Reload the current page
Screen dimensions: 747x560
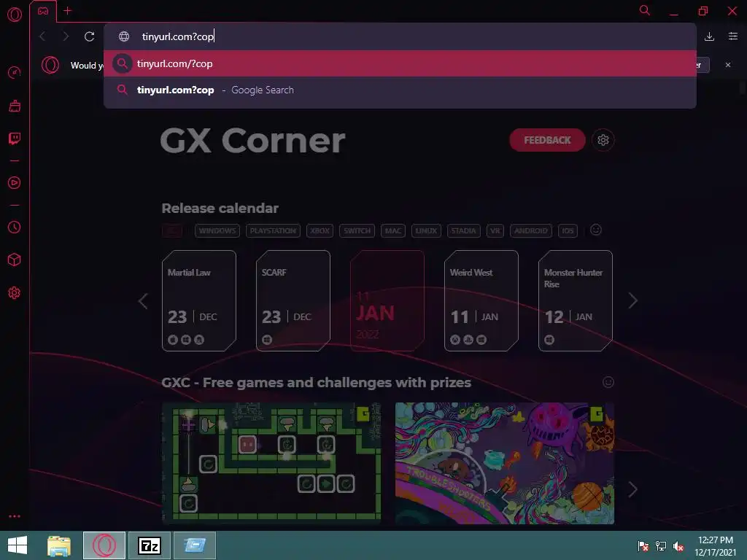point(89,36)
